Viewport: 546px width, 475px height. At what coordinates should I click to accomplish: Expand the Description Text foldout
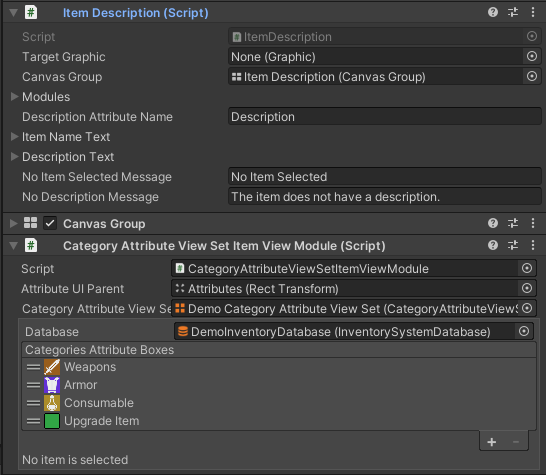click(14, 156)
